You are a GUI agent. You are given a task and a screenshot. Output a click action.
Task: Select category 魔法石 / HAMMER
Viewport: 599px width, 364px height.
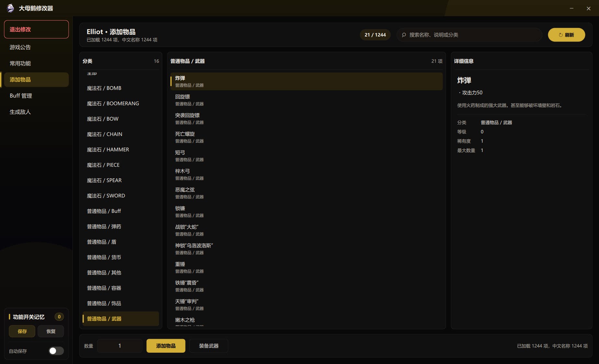pos(121,150)
